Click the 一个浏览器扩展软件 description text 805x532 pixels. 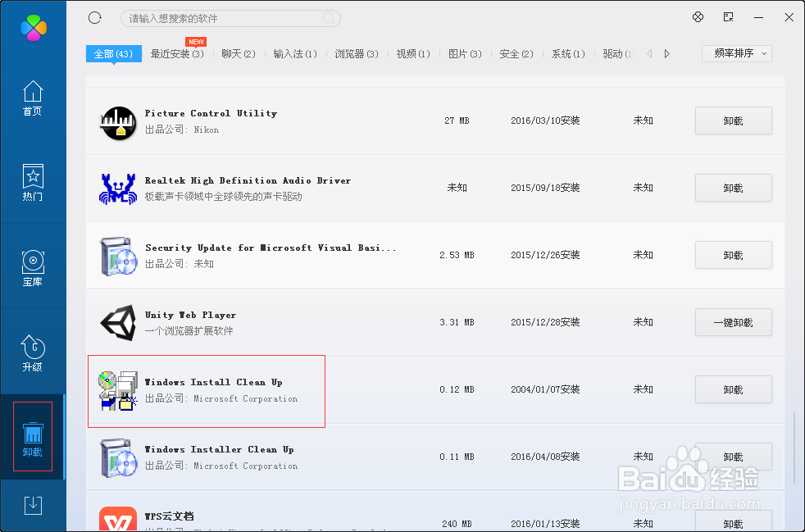pyautogui.click(x=189, y=331)
